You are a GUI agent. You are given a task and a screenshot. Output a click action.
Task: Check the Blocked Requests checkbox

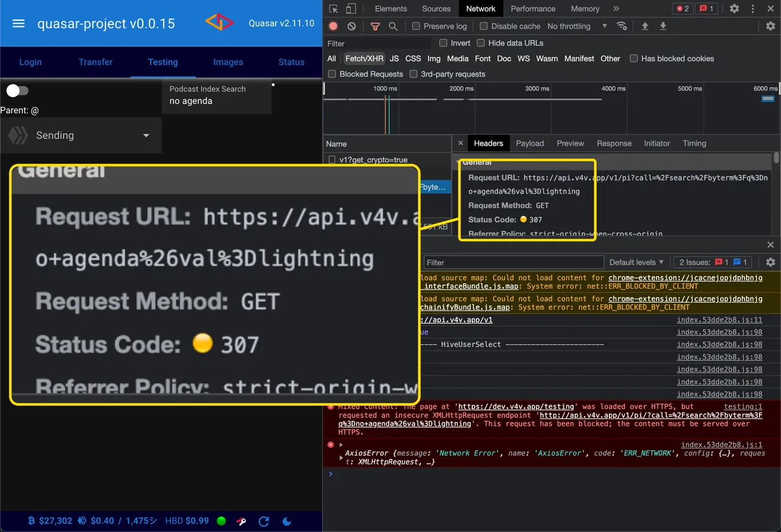click(x=333, y=74)
